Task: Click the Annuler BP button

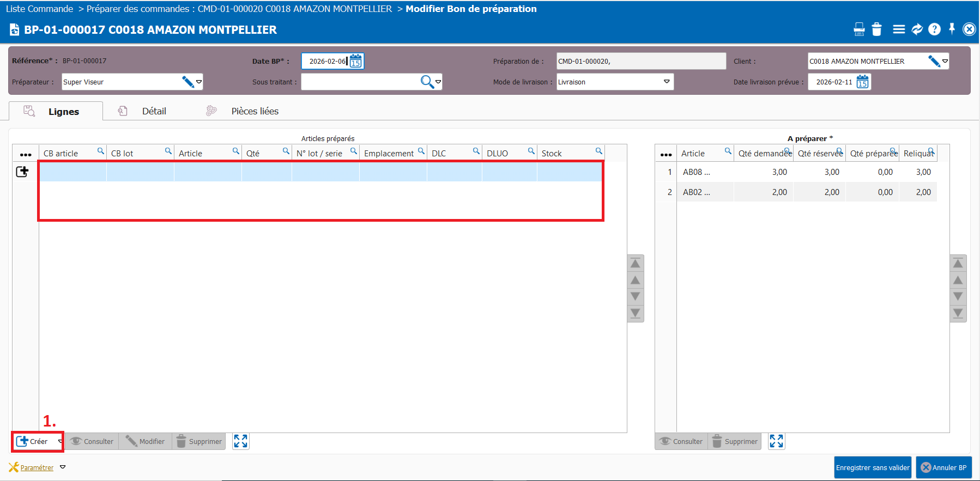Action: coord(943,467)
